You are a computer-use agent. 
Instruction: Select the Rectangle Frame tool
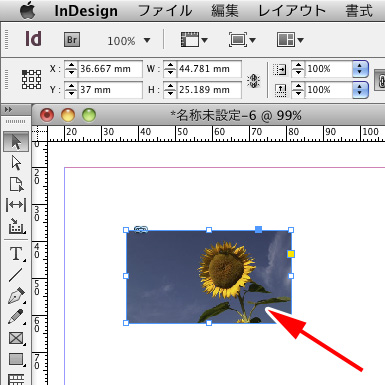16,338
